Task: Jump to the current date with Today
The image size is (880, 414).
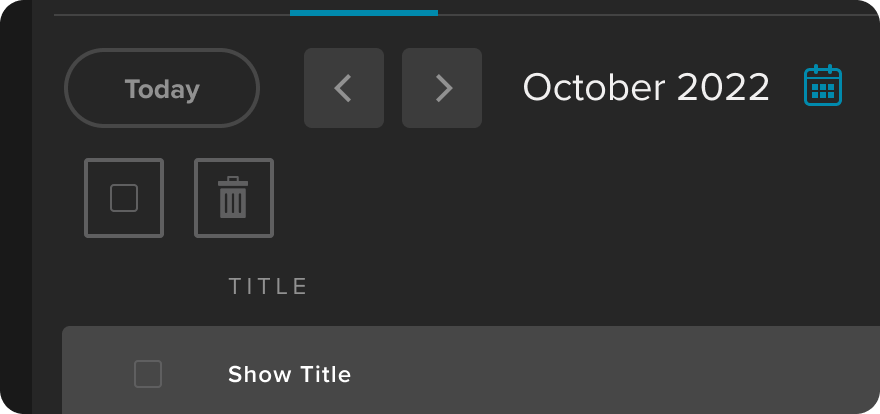Action: pyautogui.click(x=162, y=88)
